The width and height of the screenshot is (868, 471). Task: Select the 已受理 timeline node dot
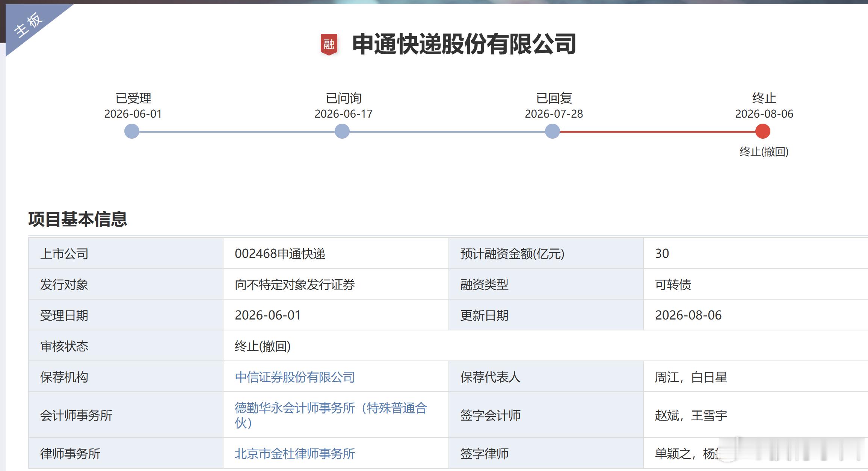click(x=132, y=131)
